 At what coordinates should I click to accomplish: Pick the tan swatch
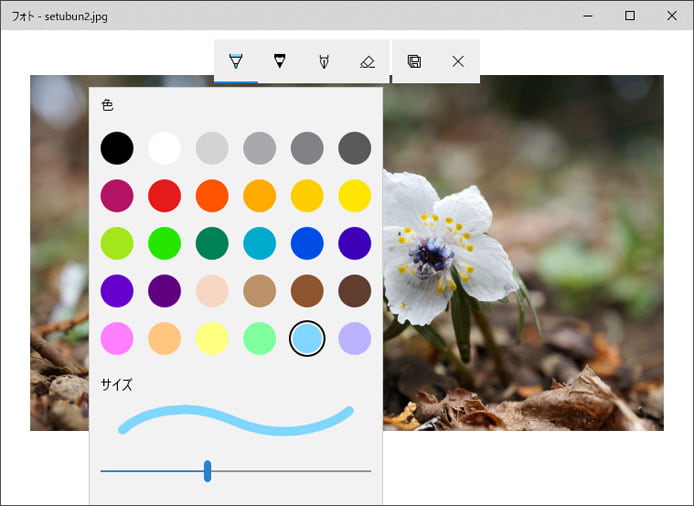(259, 291)
